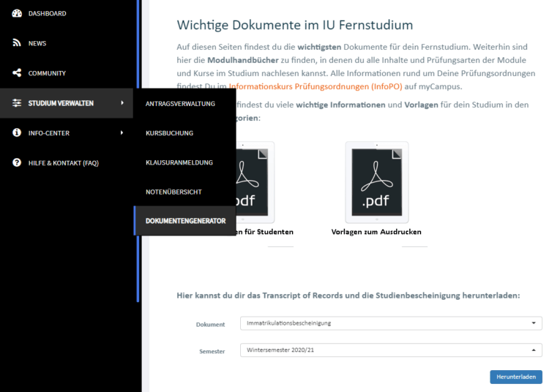Click the heading Wichtige Dokumente im IU Fernstudium

(x=295, y=25)
